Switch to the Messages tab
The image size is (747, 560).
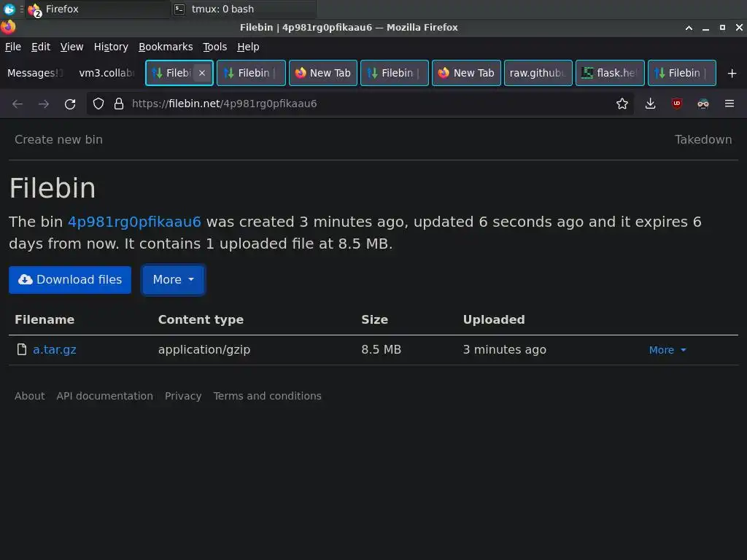point(35,73)
